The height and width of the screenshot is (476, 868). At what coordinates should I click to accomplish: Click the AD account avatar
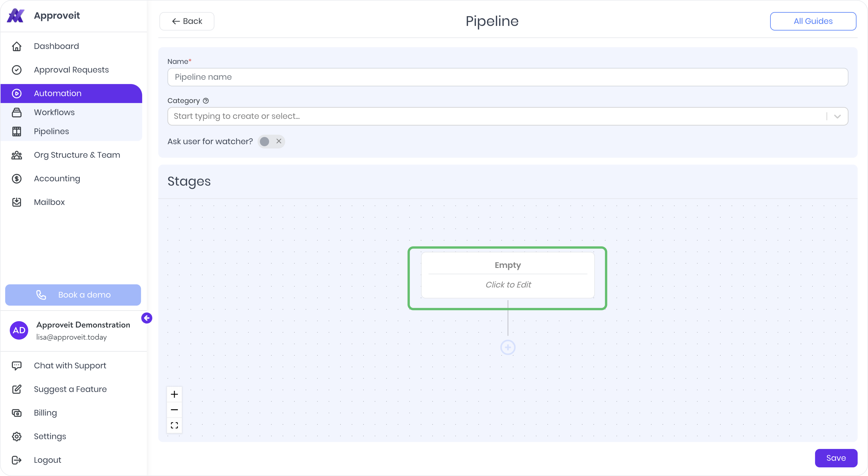pos(19,330)
